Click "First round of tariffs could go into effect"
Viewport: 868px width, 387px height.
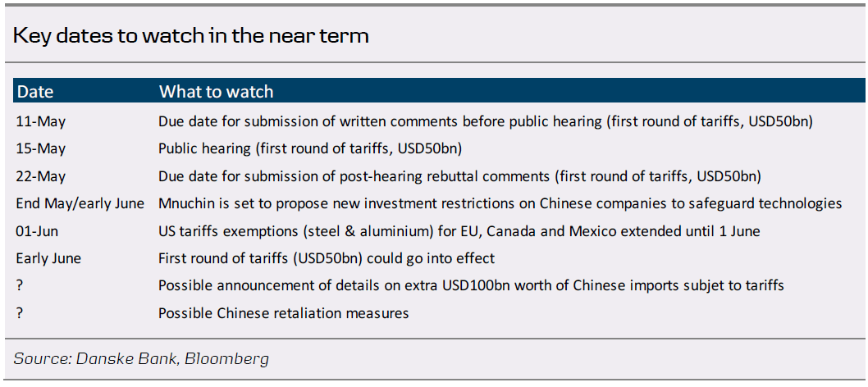click(x=327, y=258)
